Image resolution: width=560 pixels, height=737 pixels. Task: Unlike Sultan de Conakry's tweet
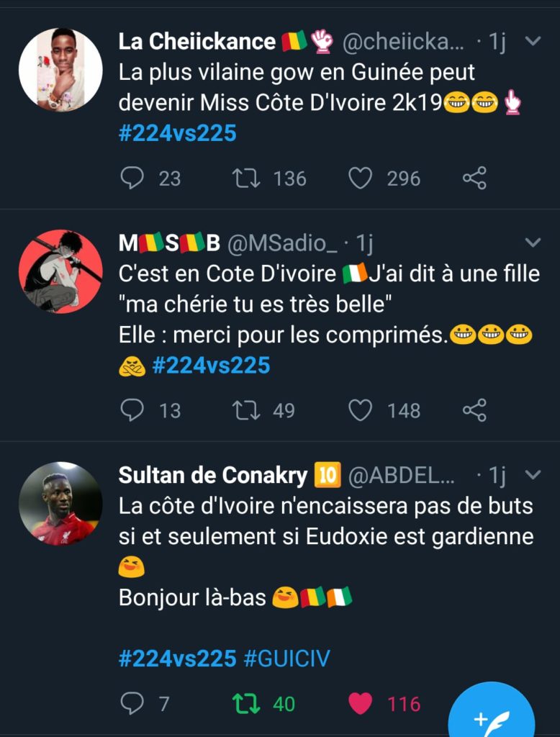coord(360,703)
